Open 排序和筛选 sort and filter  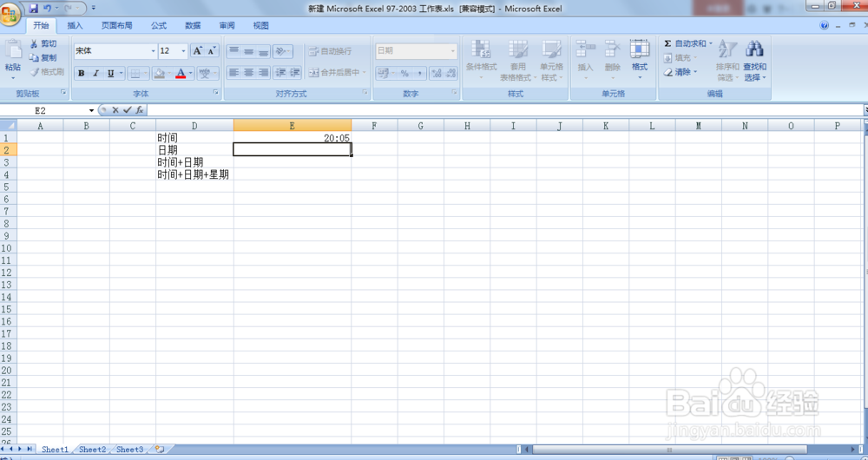pyautogui.click(x=727, y=61)
